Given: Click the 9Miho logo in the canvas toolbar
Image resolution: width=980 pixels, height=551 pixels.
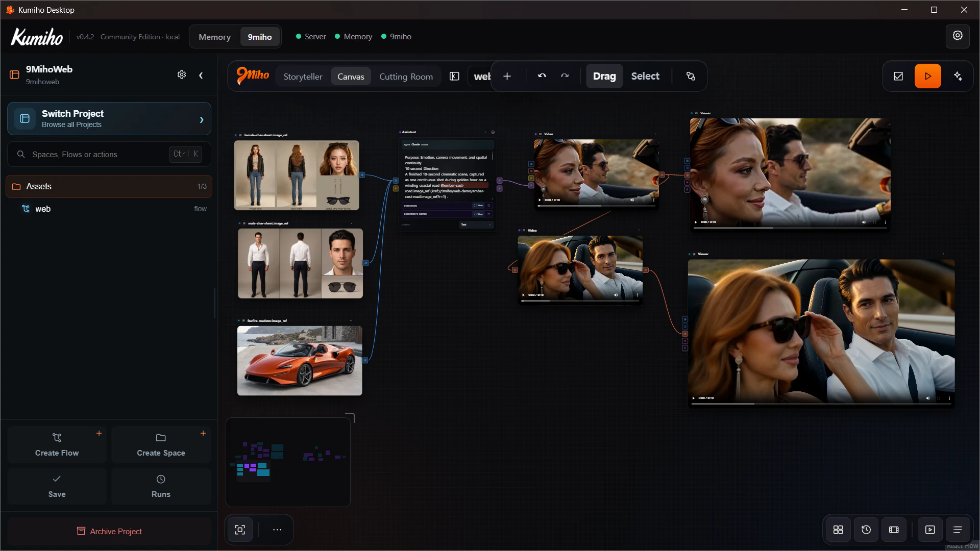Looking at the screenshot, I should tap(253, 76).
